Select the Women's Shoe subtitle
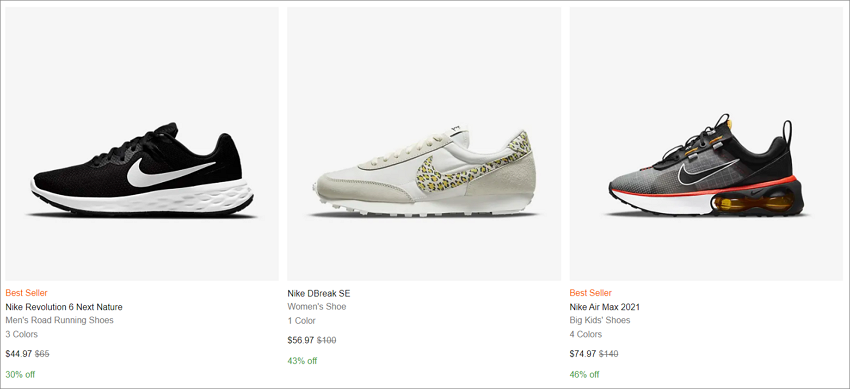Screen dimensions: 850x389 317,307
